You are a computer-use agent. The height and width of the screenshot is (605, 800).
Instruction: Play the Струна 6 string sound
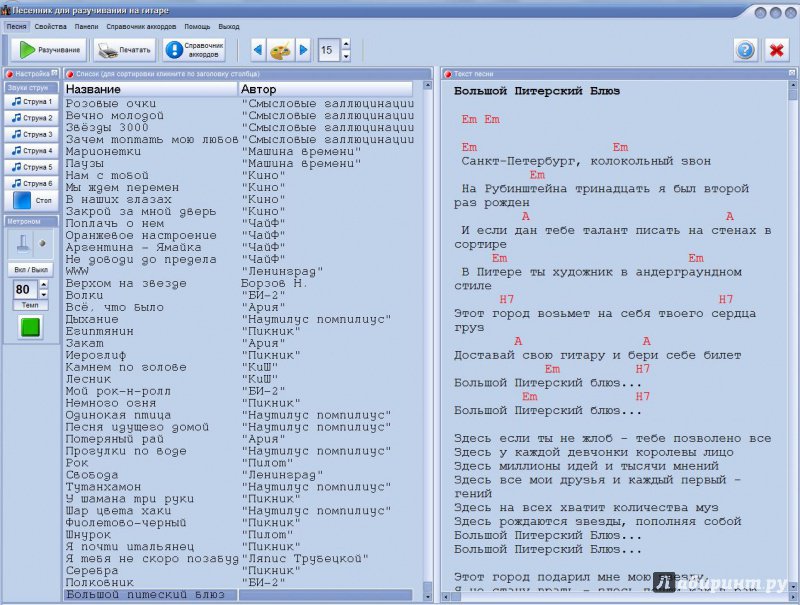32,183
